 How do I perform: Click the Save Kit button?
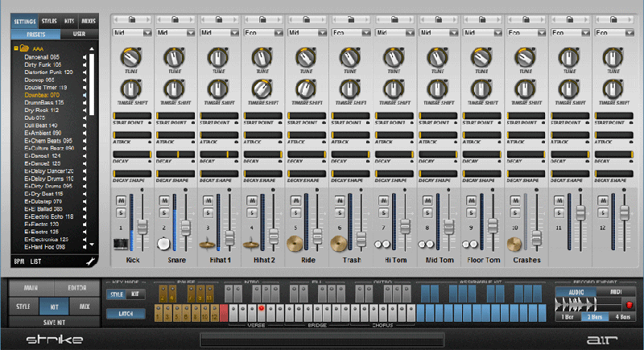tap(54, 323)
